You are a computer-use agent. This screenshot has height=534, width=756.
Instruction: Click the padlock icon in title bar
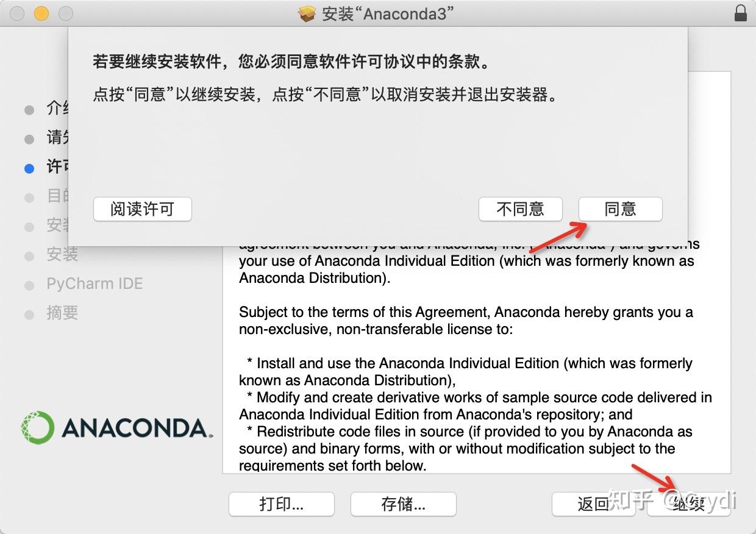[x=740, y=13]
